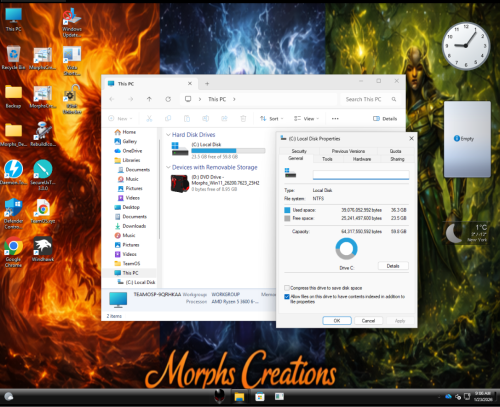Open the Sort dropdown menu
Image resolution: width=500 pixels, height=407 pixels.
pyautogui.click(x=272, y=119)
